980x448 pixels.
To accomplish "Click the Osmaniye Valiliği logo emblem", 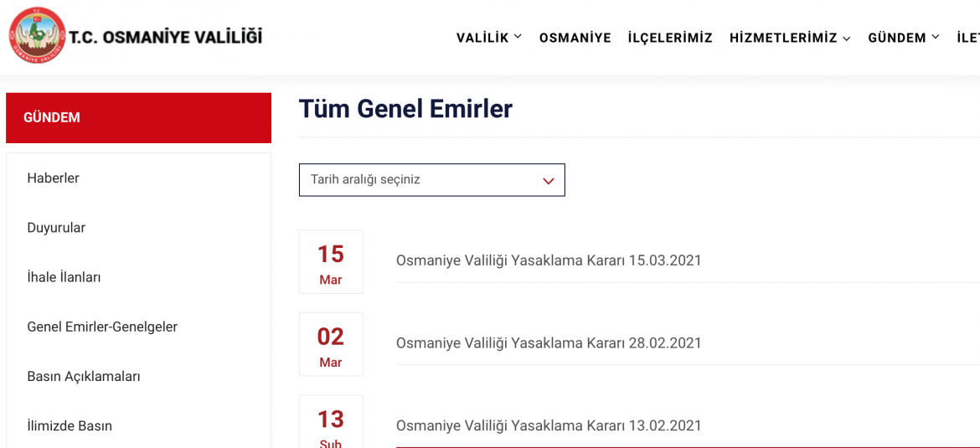I will point(38,38).
